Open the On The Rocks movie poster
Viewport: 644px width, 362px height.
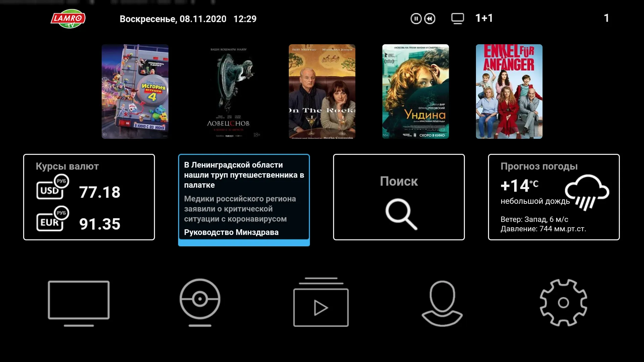coord(322,92)
